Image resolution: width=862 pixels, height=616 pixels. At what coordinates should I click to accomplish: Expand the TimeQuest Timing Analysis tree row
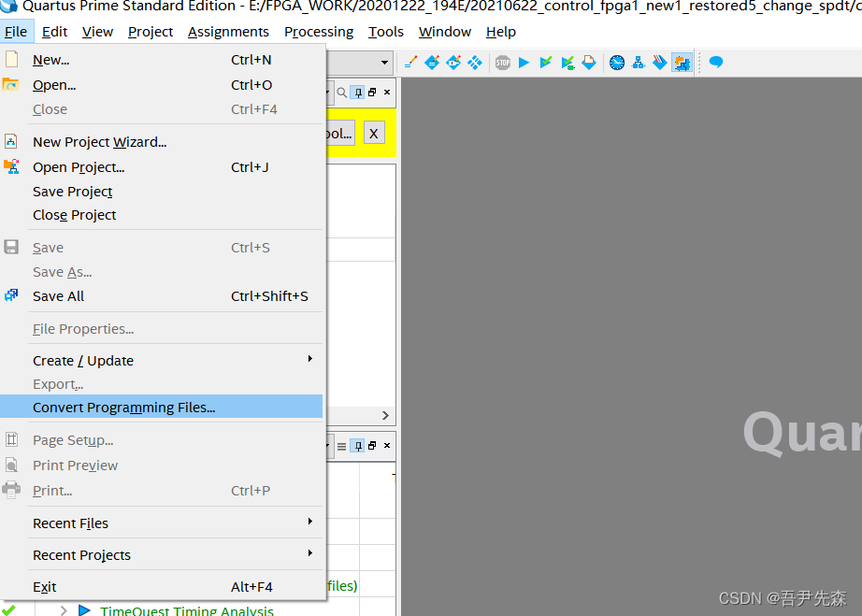coord(64,610)
